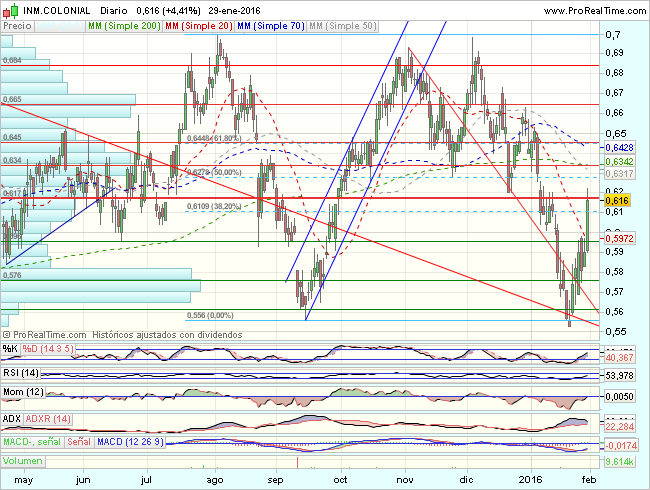Click the -0,0174 MACD value
Viewport: 650px width, 490px height.
pos(620,446)
